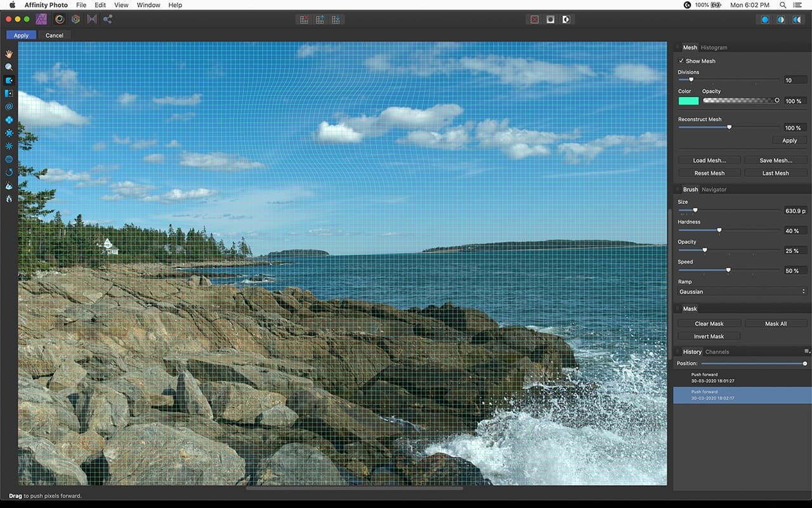Open History panel options menu
Image resolution: width=812 pixels, height=508 pixels.
pos(807,351)
